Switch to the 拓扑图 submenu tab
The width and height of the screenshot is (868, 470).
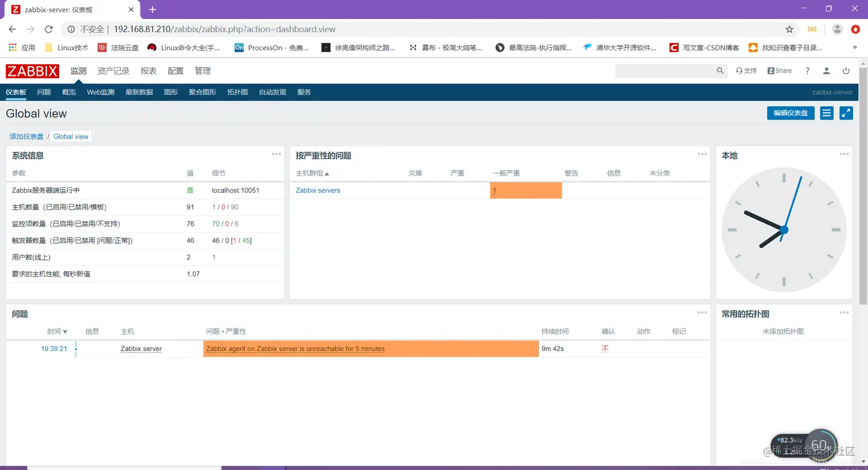(x=238, y=92)
